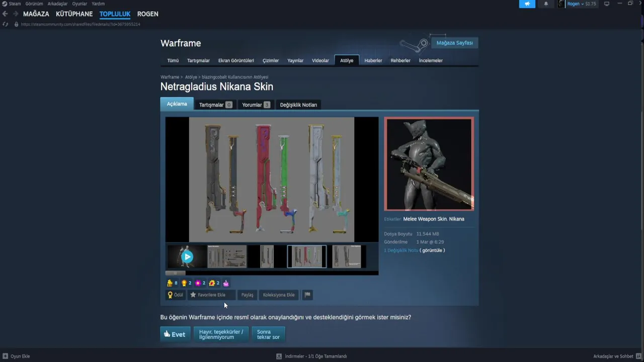Select the Açıklama item tab

pyautogui.click(x=177, y=104)
